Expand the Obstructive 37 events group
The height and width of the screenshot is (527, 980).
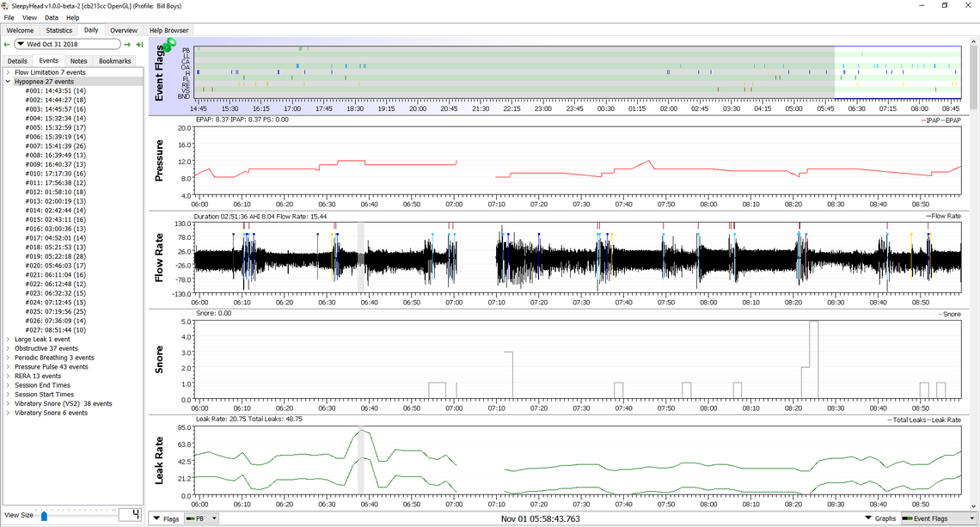[x=8, y=349]
